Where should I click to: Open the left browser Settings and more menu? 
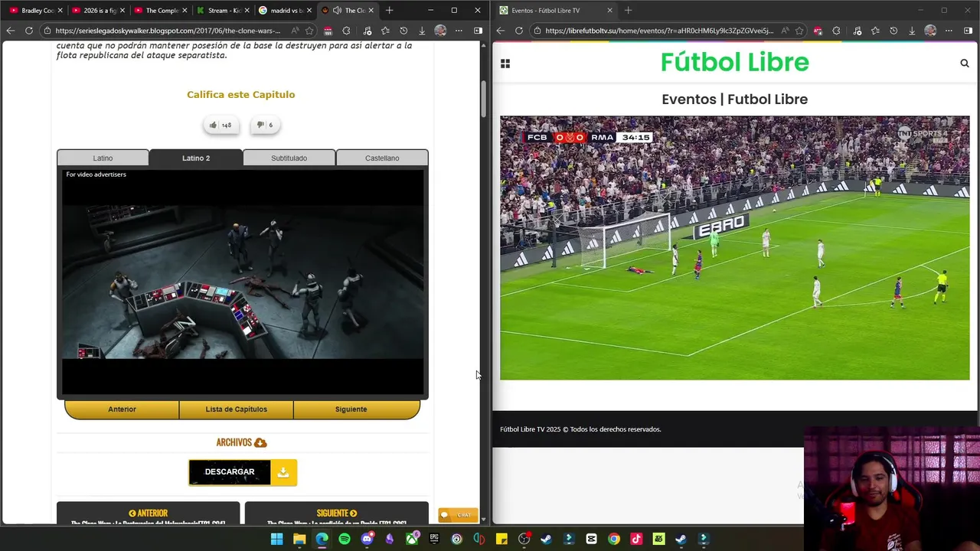click(x=459, y=31)
